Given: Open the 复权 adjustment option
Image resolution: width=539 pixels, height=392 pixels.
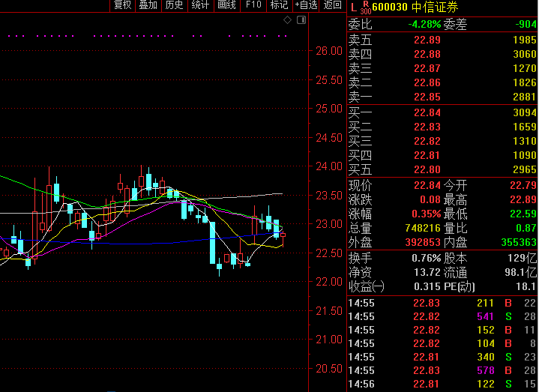Looking at the screenshot, I should (123, 5).
